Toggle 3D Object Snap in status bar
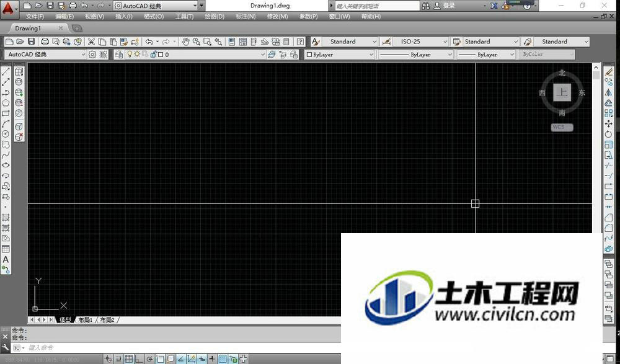Image resolution: width=620 pixels, height=364 pixels. tap(170, 359)
